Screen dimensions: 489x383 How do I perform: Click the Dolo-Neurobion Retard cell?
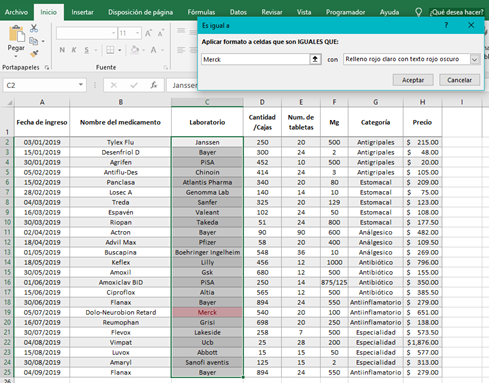pyautogui.click(x=120, y=312)
